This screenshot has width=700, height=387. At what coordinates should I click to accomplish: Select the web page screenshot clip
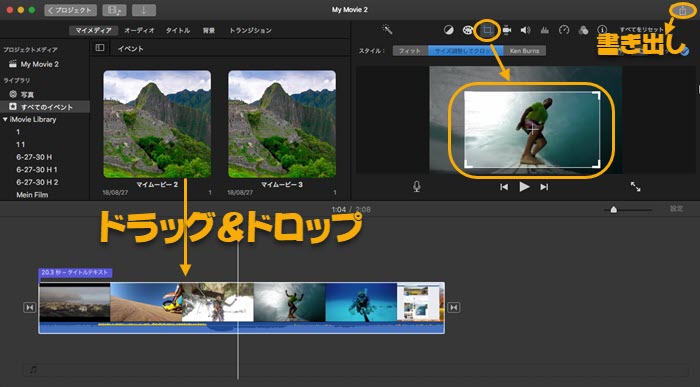pyautogui.click(x=421, y=302)
